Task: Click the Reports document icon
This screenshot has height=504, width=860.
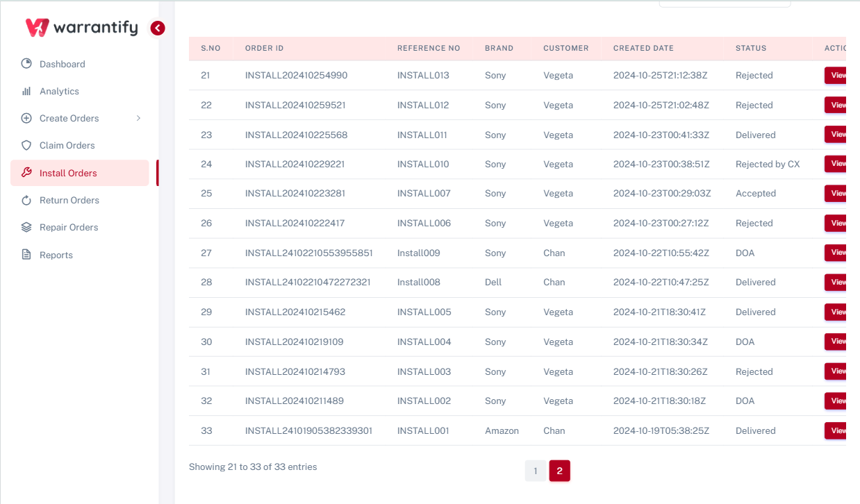Action: 26,255
